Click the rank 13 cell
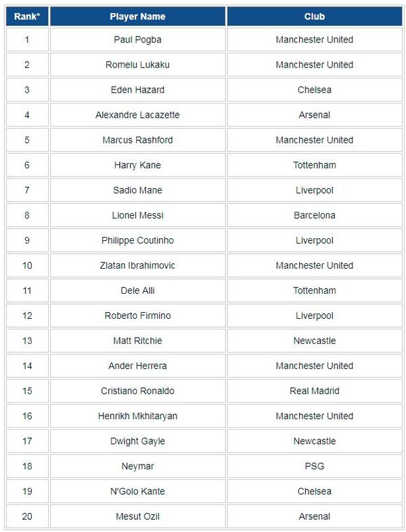Image resolution: width=406 pixels, height=532 pixels. pyautogui.click(x=27, y=341)
